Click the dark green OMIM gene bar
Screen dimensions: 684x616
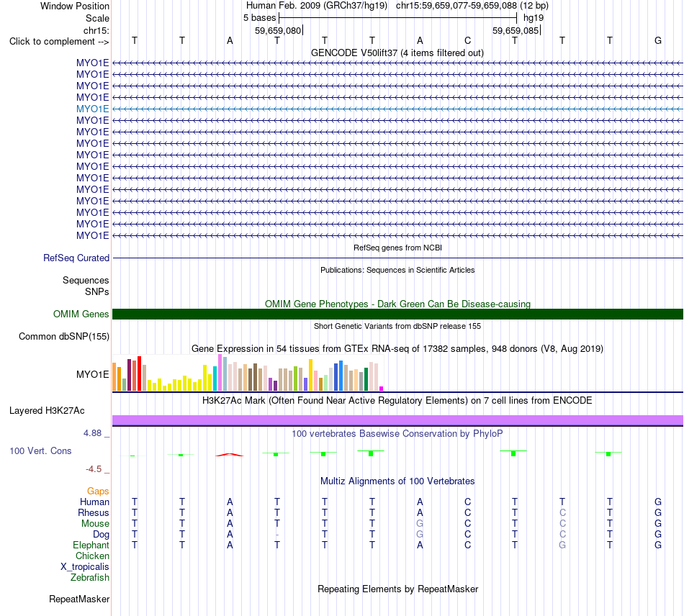tap(397, 314)
